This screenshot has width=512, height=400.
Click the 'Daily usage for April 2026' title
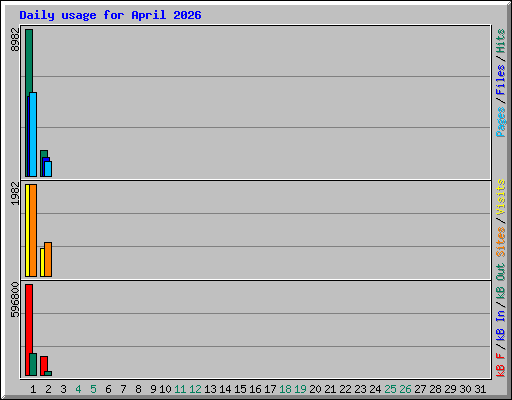click(x=110, y=15)
